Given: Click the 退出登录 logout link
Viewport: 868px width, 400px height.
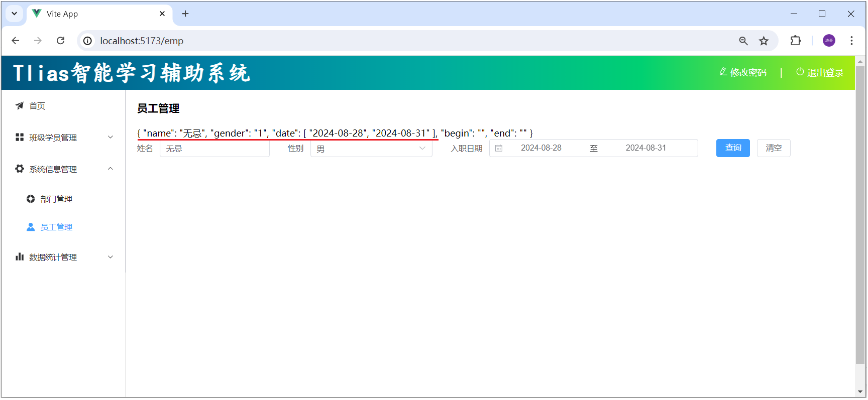Looking at the screenshot, I should (820, 73).
